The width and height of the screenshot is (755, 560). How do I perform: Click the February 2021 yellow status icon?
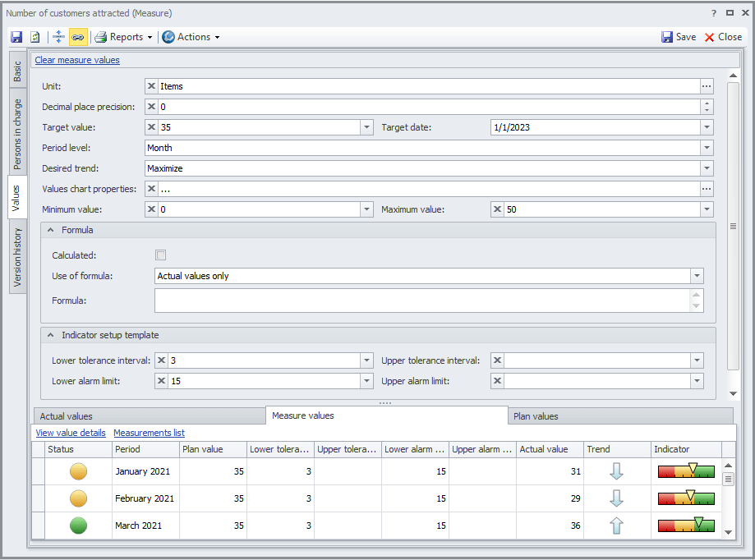(x=79, y=498)
